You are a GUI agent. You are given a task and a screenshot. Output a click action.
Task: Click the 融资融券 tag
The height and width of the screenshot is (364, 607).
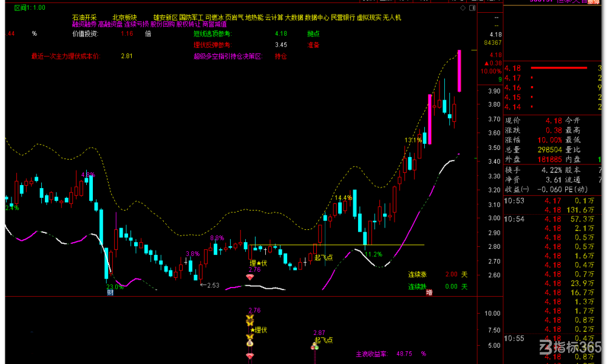pyautogui.click(x=84, y=24)
